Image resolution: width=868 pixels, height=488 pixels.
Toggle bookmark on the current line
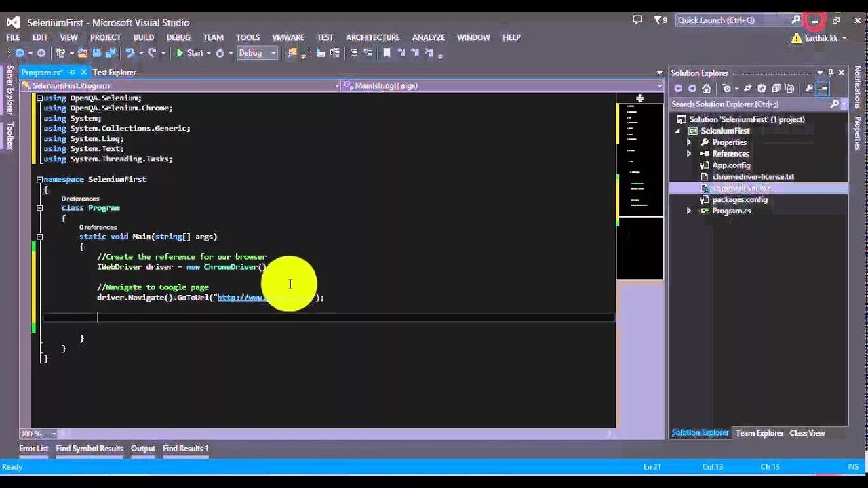[x=387, y=53]
